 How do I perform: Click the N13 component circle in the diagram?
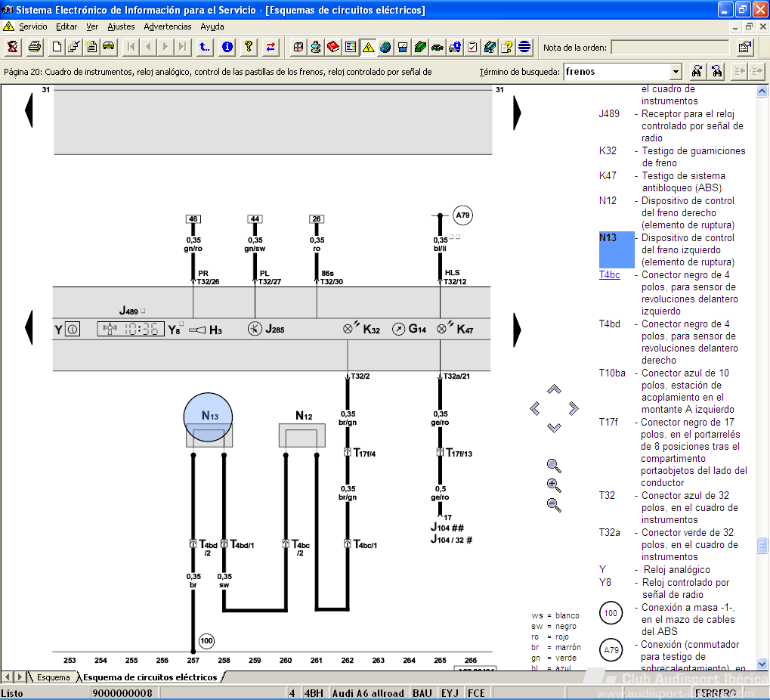point(209,417)
